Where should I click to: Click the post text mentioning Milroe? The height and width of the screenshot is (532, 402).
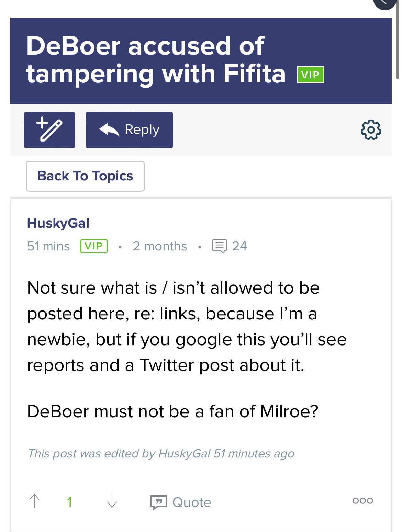click(172, 411)
